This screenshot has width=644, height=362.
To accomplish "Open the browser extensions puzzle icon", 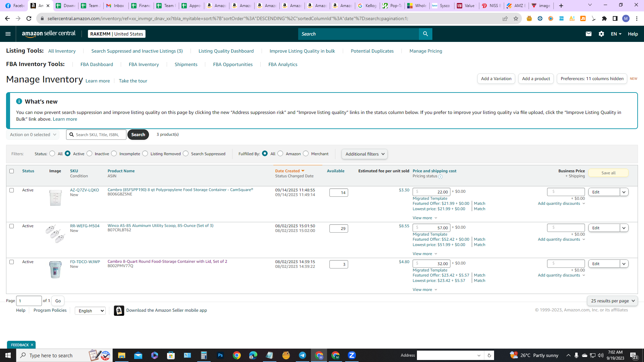I will (604, 18).
